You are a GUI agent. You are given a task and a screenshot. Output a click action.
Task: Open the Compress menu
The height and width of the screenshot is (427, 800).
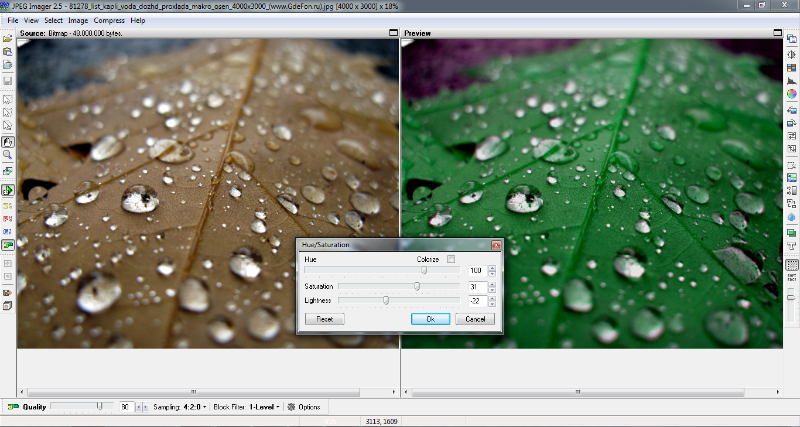pos(108,20)
